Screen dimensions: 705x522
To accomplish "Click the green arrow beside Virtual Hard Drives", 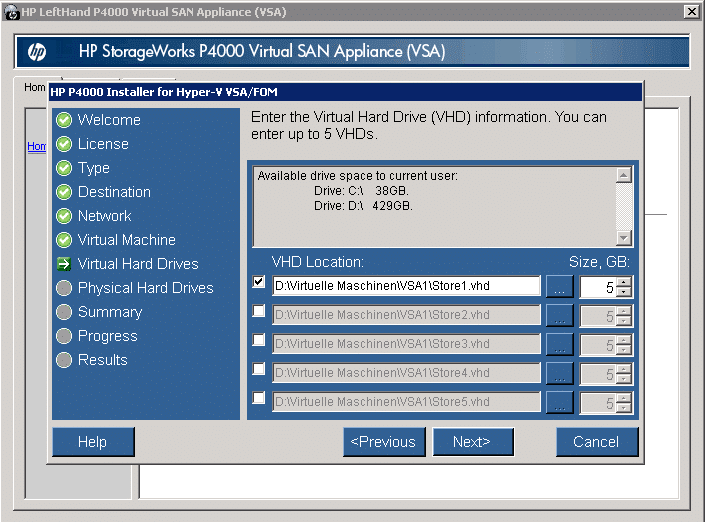I will (x=64, y=264).
